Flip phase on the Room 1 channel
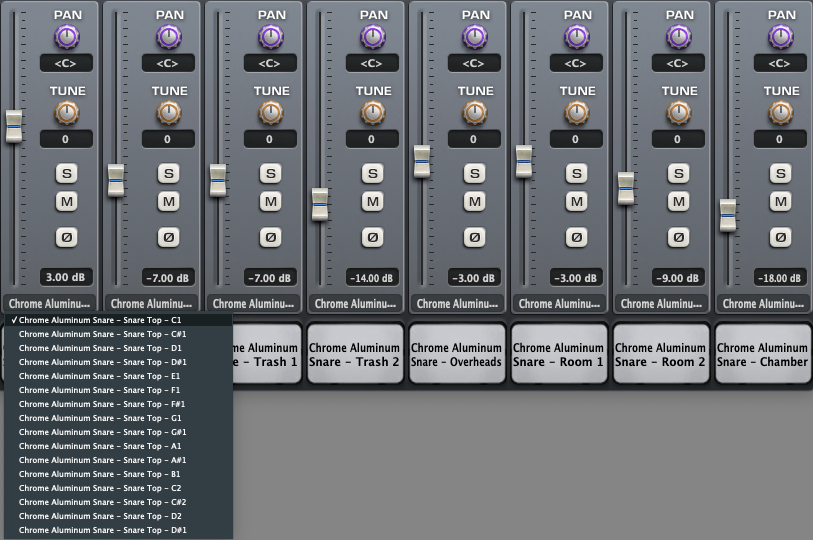Viewport: 813px width, 540px height. (x=576, y=238)
